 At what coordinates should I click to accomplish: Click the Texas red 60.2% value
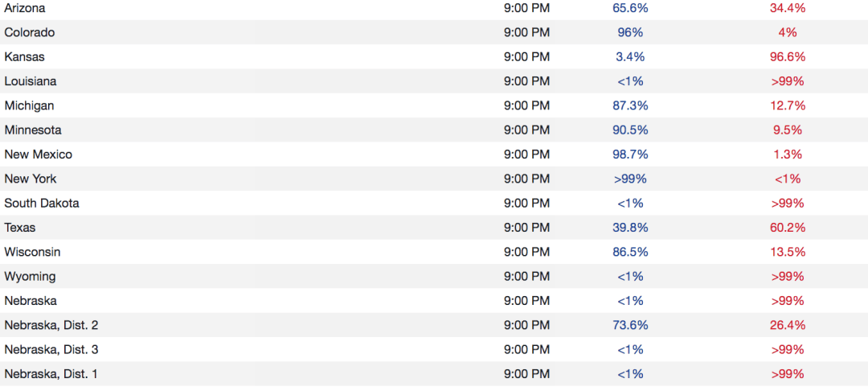pyautogui.click(x=788, y=228)
